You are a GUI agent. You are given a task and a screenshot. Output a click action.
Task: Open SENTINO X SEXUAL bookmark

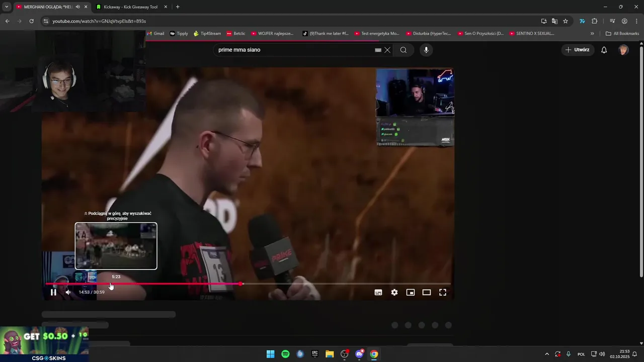click(532, 34)
